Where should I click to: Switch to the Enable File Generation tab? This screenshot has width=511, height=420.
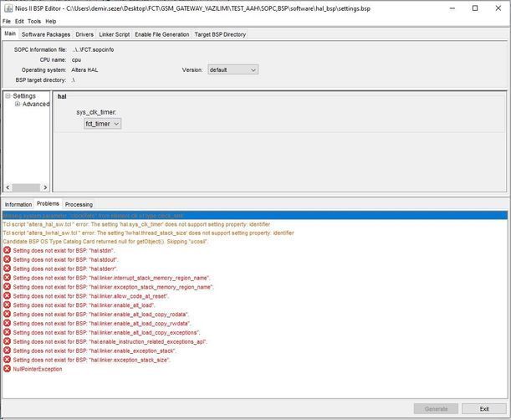[162, 34]
